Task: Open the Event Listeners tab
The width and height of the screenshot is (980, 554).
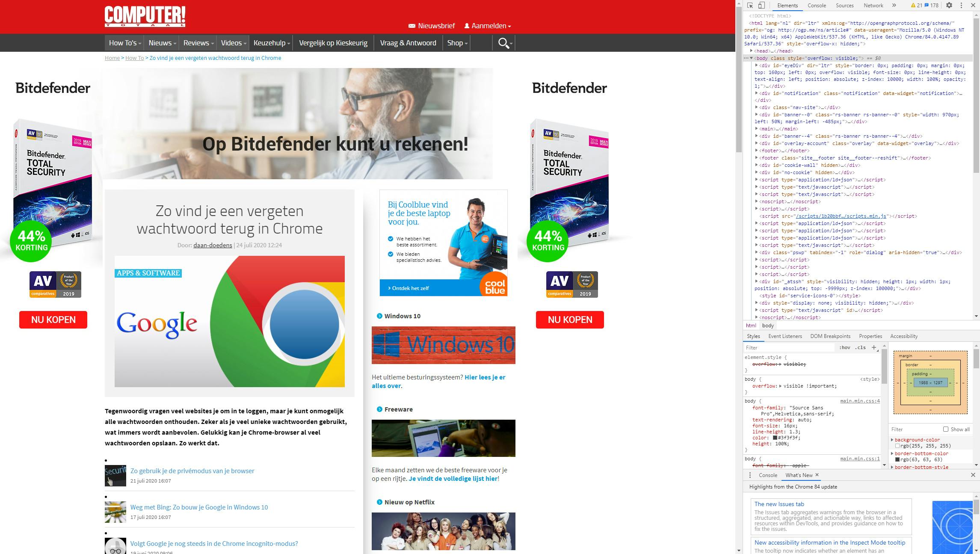Action: 785,336
